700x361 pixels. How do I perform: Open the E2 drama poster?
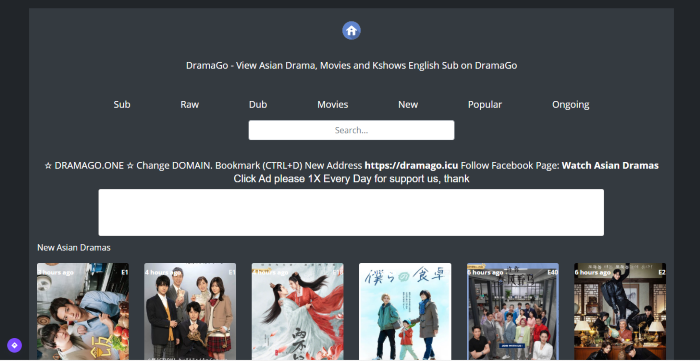click(x=620, y=311)
